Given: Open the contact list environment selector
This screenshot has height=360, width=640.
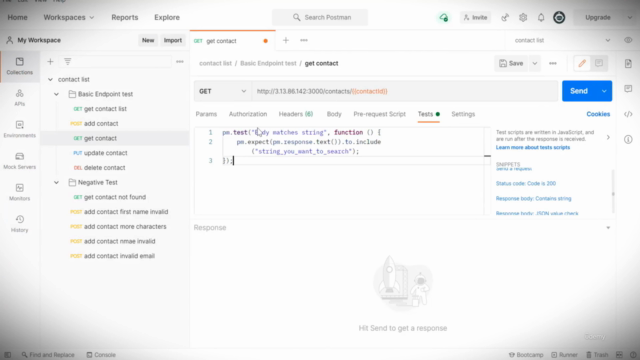Looking at the screenshot, I should [x=562, y=40].
